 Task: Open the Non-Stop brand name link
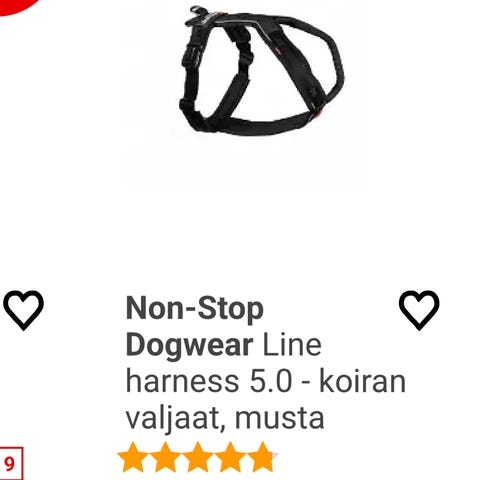point(195,309)
